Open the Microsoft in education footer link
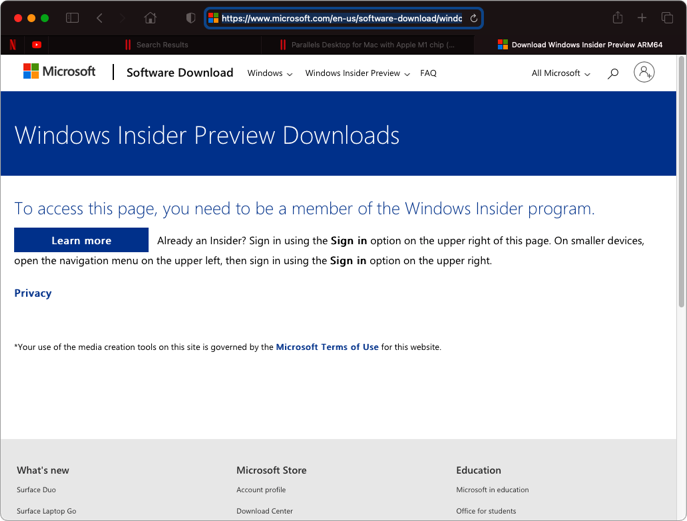The height and width of the screenshot is (521, 687). [x=492, y=490]
